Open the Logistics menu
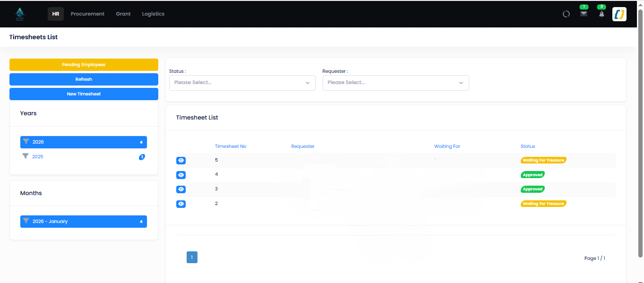Image resolution: width=644 pixels, height=283 pixels. pos(153,14)
